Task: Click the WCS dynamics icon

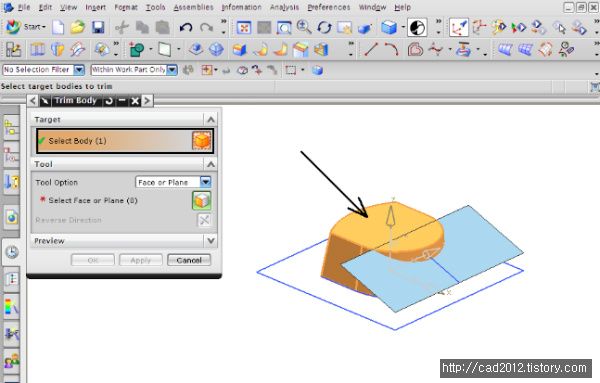Action: [x=458, y=27]
